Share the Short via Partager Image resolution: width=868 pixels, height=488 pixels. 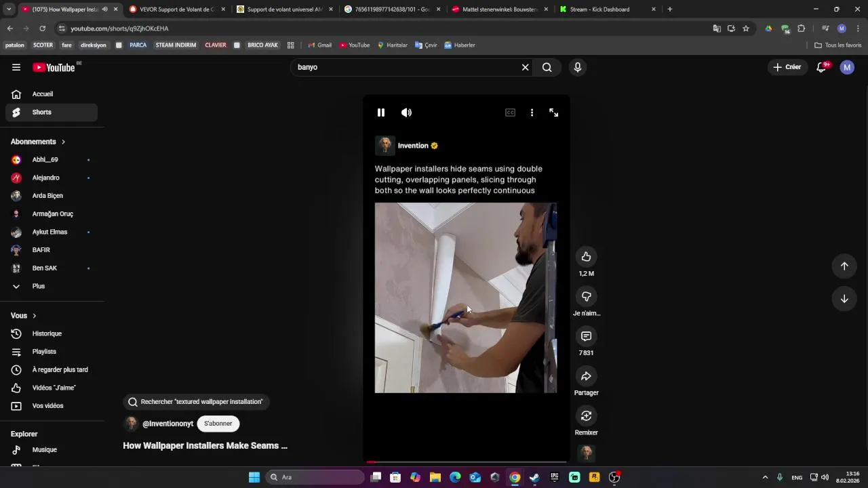587,376
